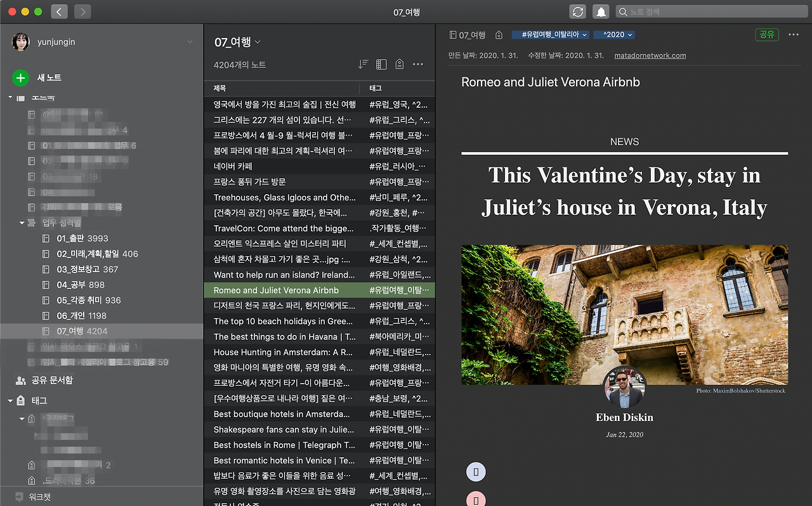
Task: Go back with the left arrow button
Action: (59, 11)
